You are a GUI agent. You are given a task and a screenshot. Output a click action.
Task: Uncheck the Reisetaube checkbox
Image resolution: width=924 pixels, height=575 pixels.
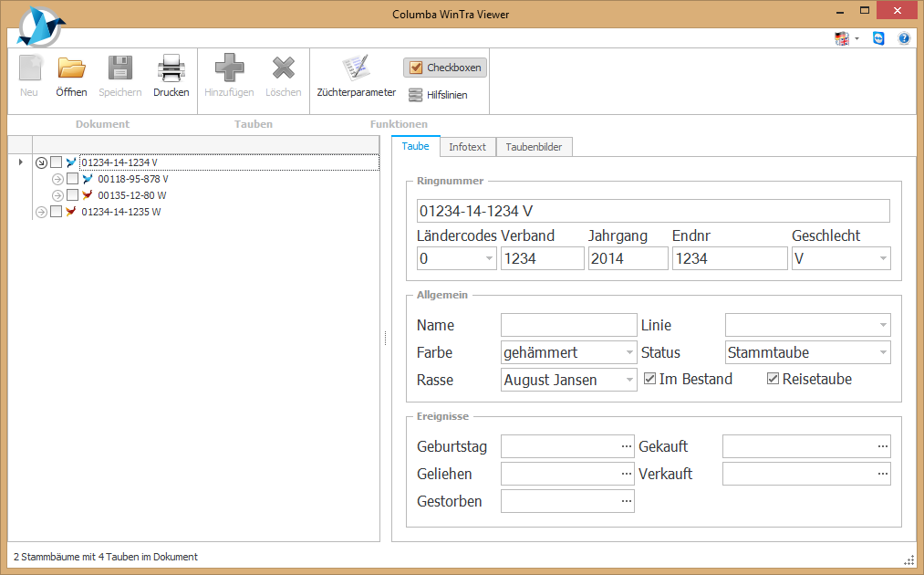point(773,379)
